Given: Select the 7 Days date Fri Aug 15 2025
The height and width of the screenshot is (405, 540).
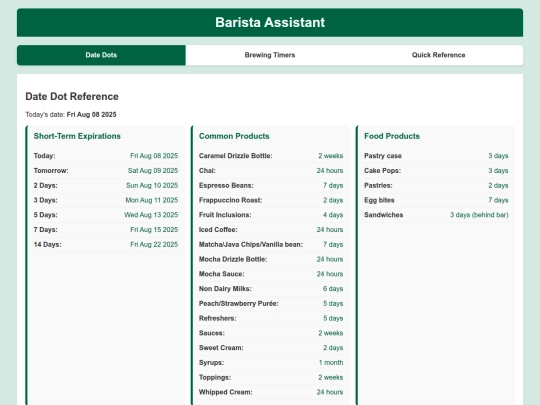Looking at the screenshot, I should tap(154, 230).
